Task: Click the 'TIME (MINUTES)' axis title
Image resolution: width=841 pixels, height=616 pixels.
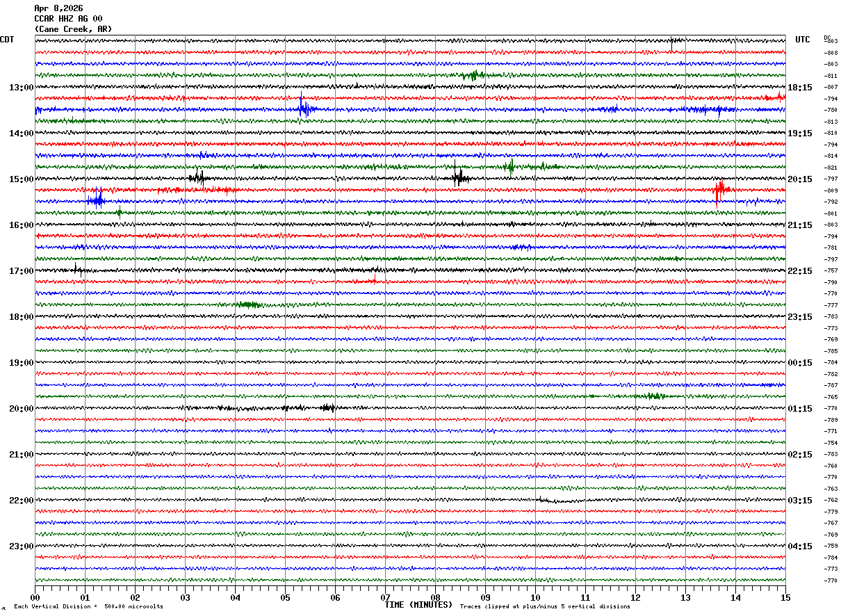Action: tap(418, 605)
